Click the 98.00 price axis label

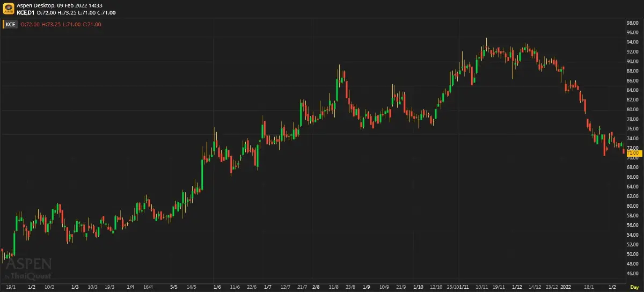tap(632, 23)
